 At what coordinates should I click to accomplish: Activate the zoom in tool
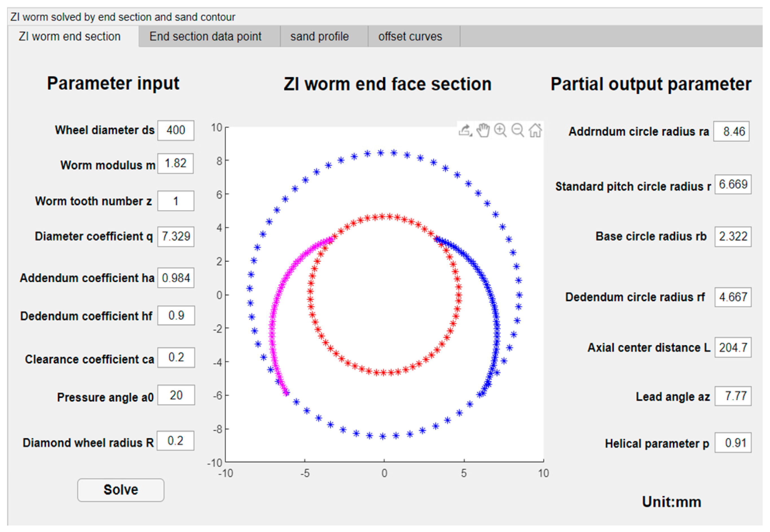[x=500, y=130]
